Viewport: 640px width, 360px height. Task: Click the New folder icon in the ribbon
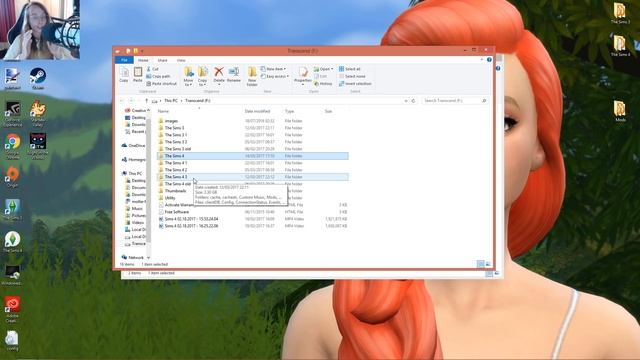(252, 72)
